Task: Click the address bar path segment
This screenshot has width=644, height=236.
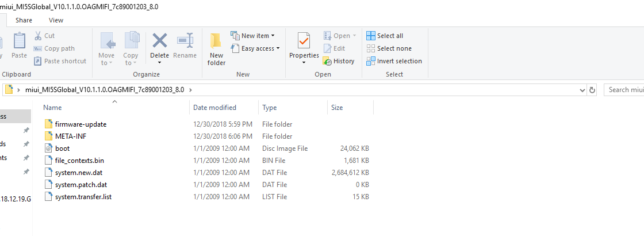Action: (105, 90)
